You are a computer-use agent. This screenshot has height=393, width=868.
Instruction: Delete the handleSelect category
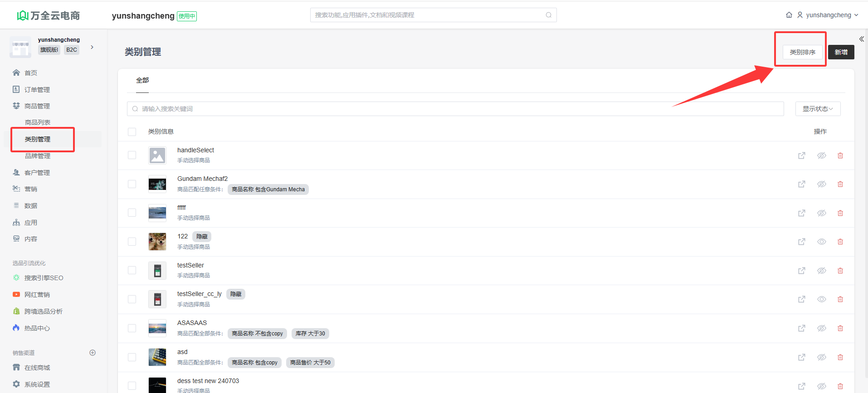[x=840, y=155]
